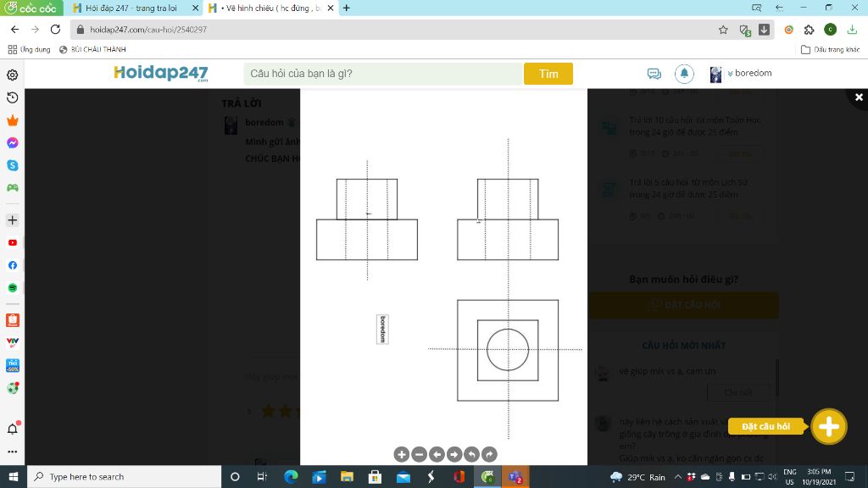
Task: Open Cốc Cốc sidebar settings gear
Action: point(12,75)
